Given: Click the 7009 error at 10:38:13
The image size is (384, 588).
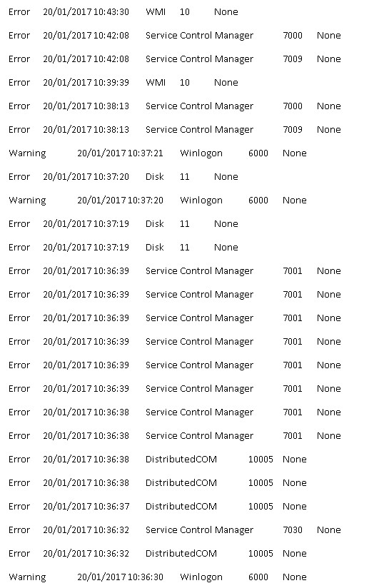Looking at the screenshot, I should point(175,130).
